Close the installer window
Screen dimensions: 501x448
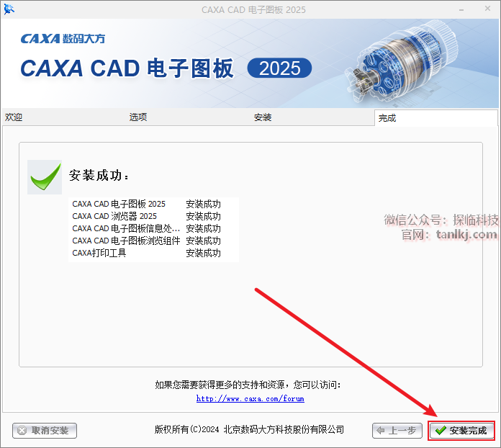(x=487, y=9)
